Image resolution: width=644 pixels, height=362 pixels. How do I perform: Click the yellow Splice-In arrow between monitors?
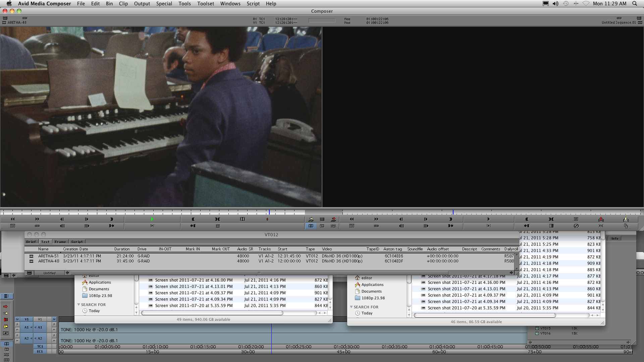pos(311,219)
